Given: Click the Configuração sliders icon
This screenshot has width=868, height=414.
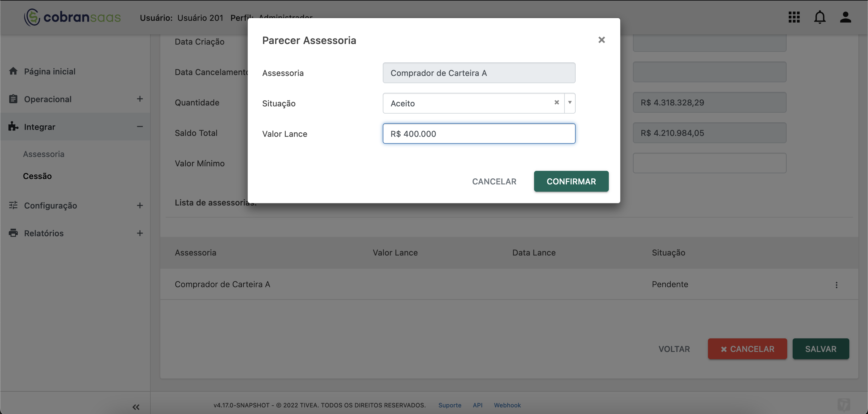Looking at the screenshot, I should (x=13, y=205).
